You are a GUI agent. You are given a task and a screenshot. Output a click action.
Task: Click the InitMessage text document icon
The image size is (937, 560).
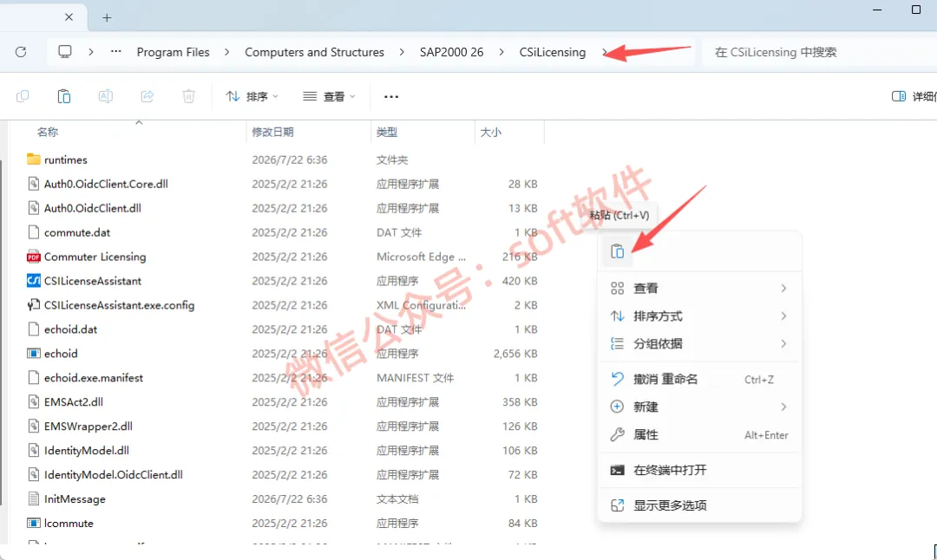pyautogui.click(x=34, y=498)
